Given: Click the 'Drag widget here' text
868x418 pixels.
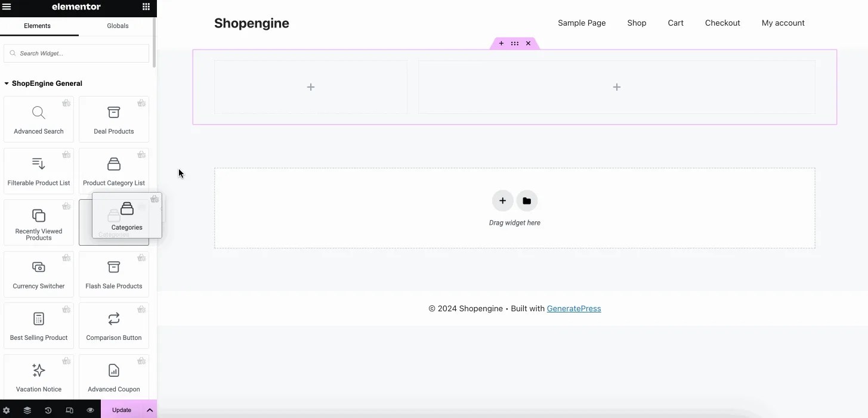Looking at the screenshot, I should pyautogui.click(x=515, y=223).
